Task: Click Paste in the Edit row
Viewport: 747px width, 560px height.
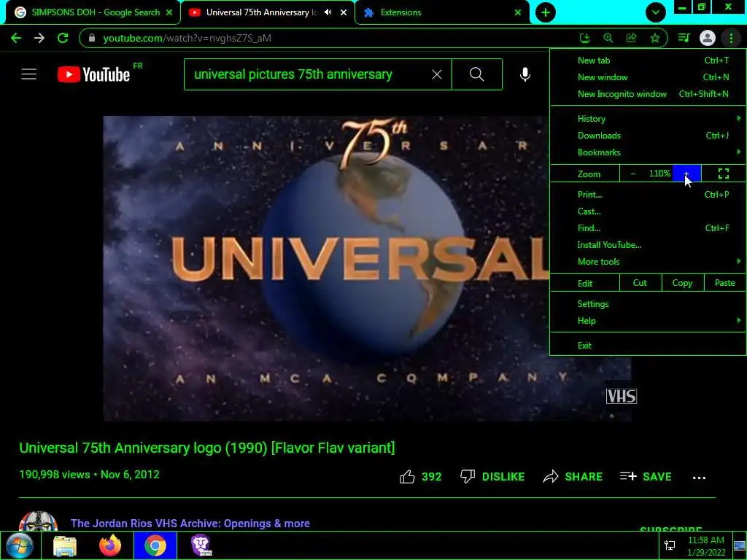Action: click(724, 283)
